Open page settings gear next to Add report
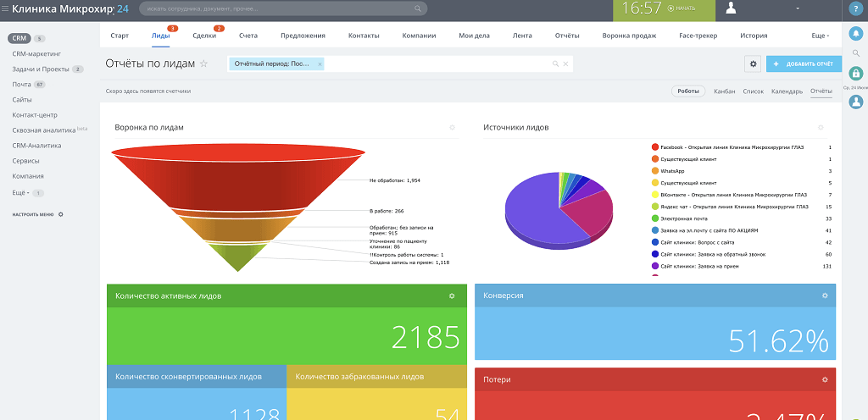Screen dimensions: 868x420 [753, 64]
